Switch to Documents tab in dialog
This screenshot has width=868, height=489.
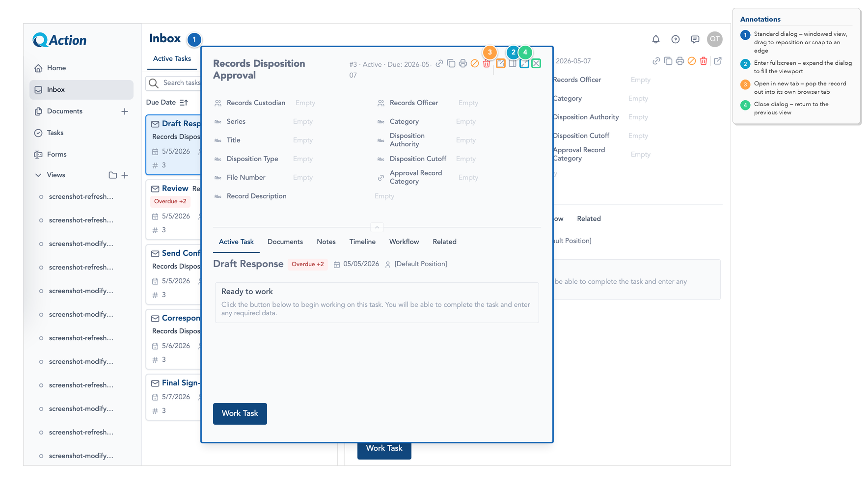pos(285,242)
